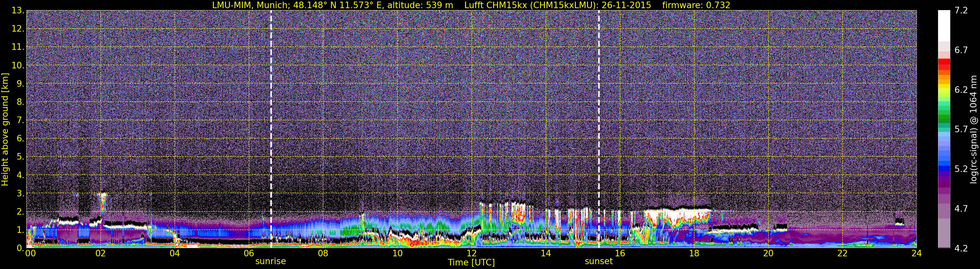Screen dimensions: 980x269
Task: Click the 'log(rc-signal) @ 1064 nm' colorbar label
Action: [x=974, y=129]
